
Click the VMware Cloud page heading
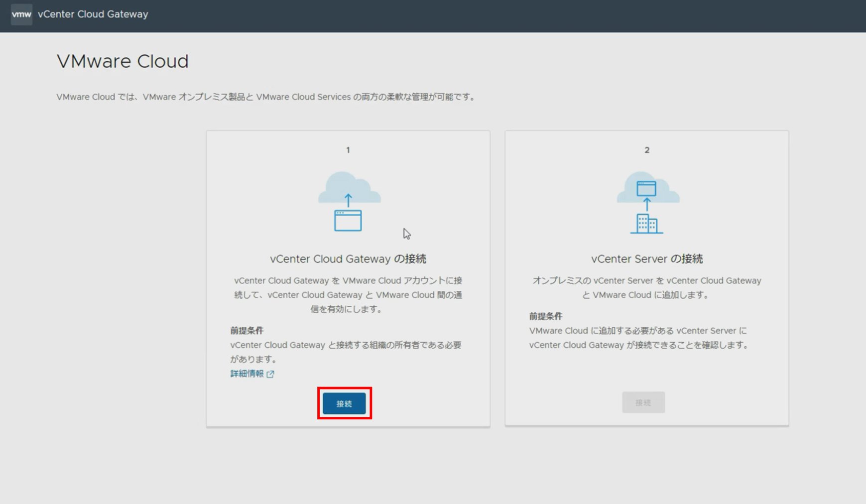pyautogui.click(x=123, y=61)
